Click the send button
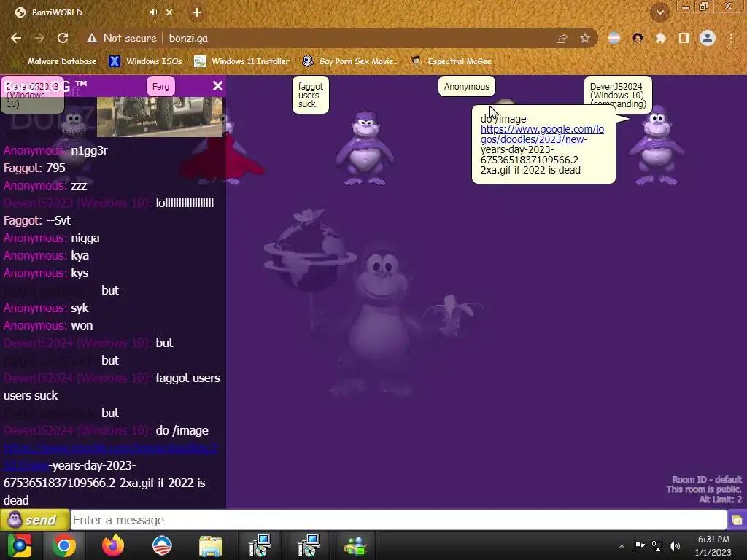The height and width of the screenshot is (560, 747). tap(34, 519)
